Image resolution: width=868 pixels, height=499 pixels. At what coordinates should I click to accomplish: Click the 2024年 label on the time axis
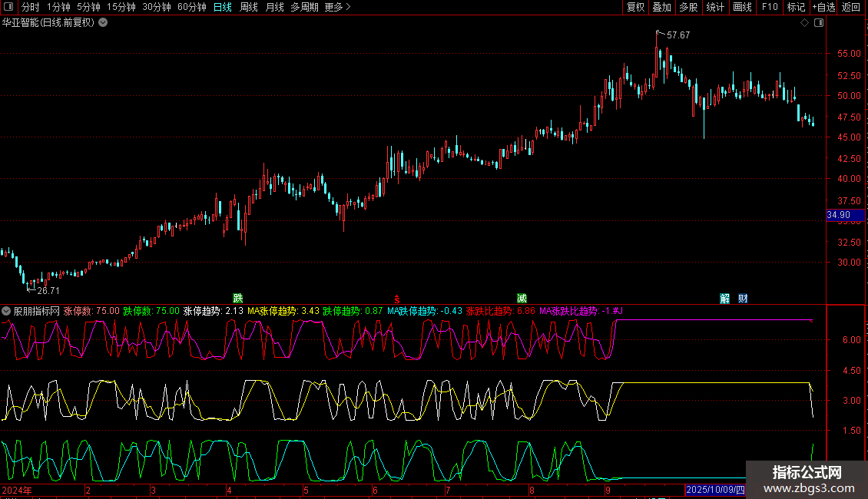click(x=17, y=491)
